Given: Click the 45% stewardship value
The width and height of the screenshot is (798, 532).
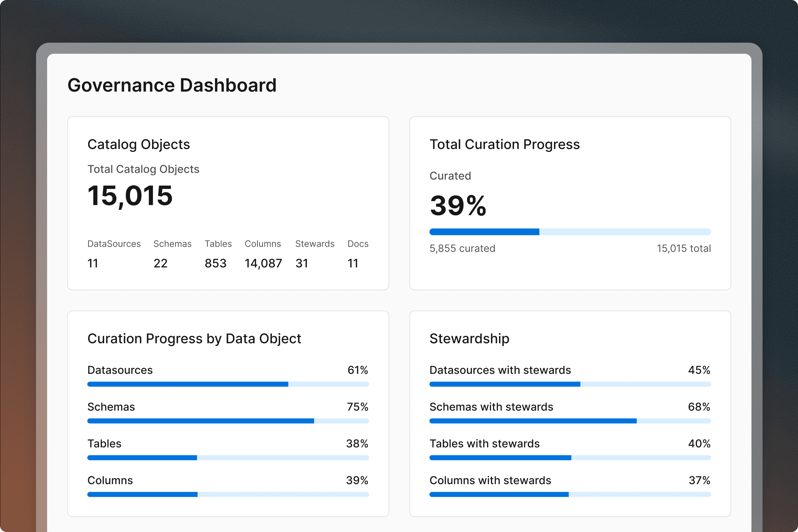Looking at the screenshot, I should pyautogui.click(x=699, y=370).
